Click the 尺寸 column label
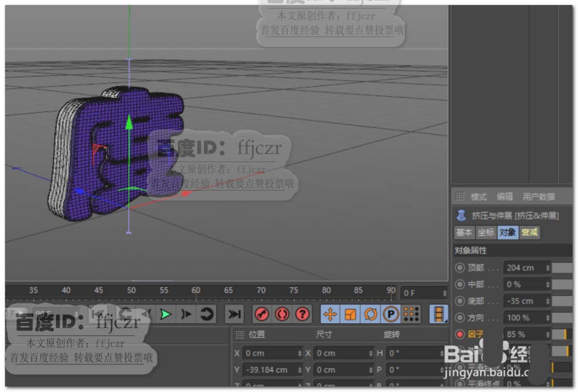 coord(324,334)
